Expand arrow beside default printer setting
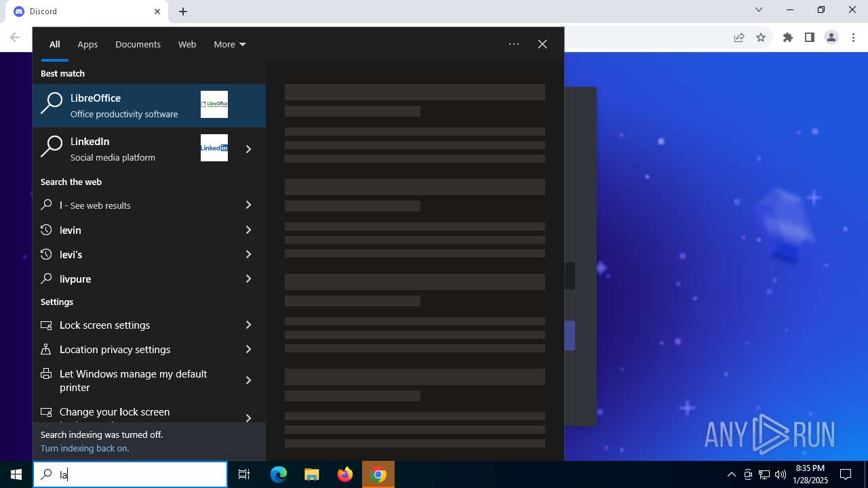This screenshot has width=868, height=488. (x=248, y=380)
